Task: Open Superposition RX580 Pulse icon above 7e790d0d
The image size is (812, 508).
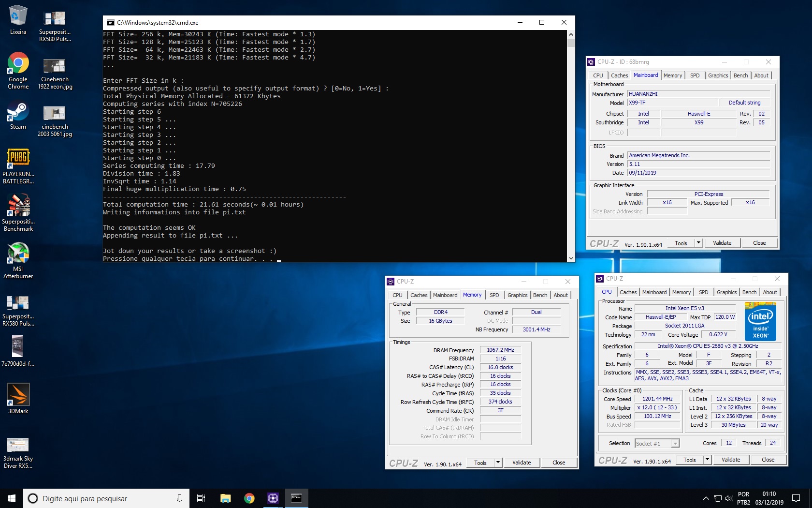Action: tap(18, 310)
